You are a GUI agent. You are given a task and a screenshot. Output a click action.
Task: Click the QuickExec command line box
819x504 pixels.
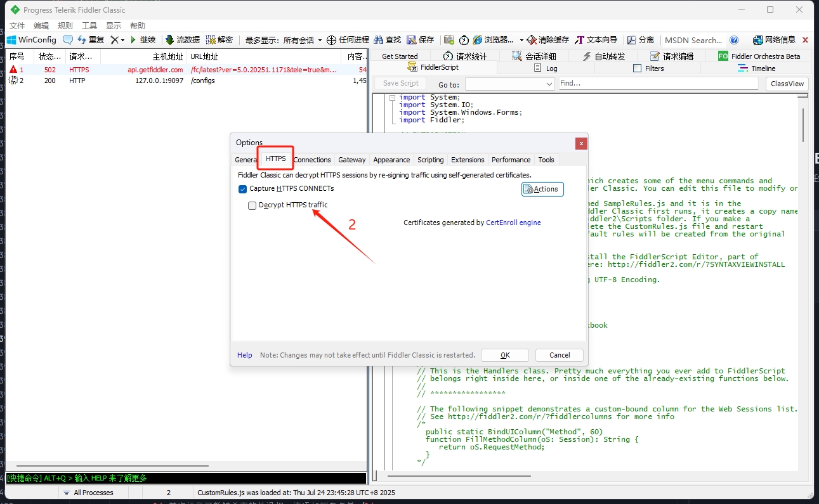coord(187,479)
